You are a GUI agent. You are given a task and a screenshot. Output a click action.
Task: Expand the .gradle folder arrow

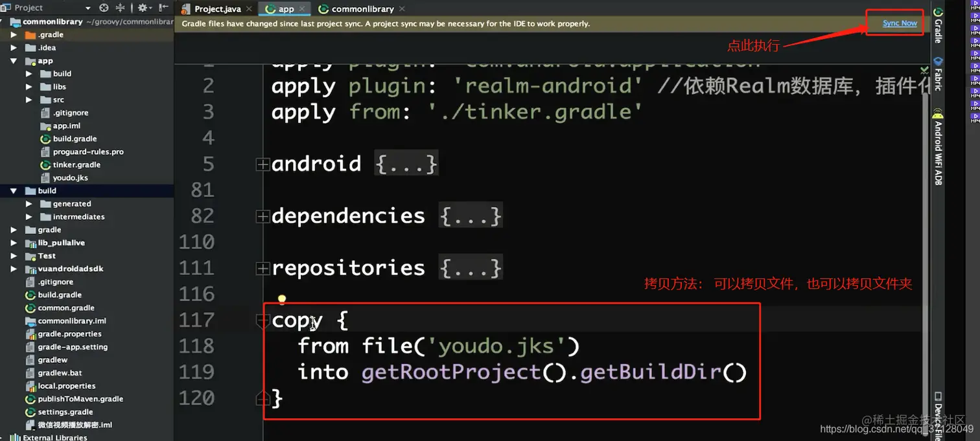pos(14,35)
